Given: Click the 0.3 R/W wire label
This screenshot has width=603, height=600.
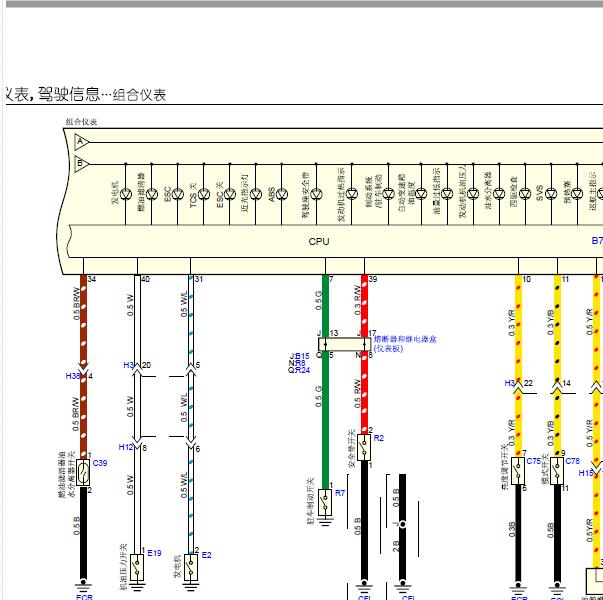Looking at the screenshot, I should 358,300.
